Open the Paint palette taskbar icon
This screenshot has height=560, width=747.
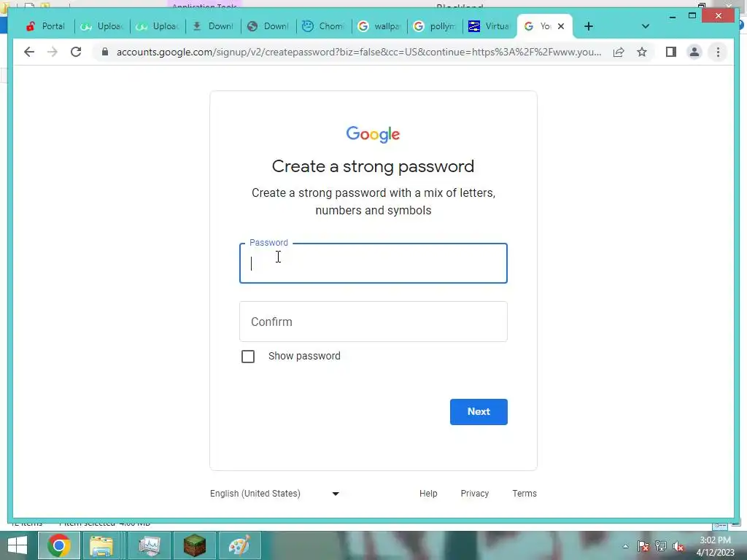coord(239,545)
